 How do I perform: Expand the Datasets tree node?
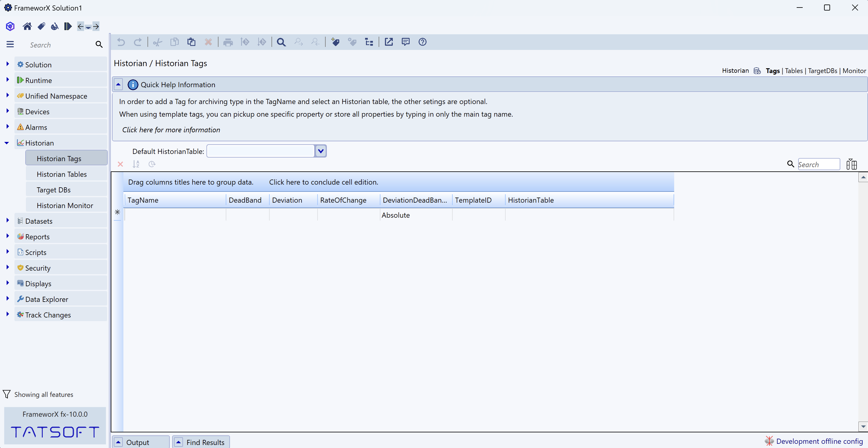(x=8, y=220)
